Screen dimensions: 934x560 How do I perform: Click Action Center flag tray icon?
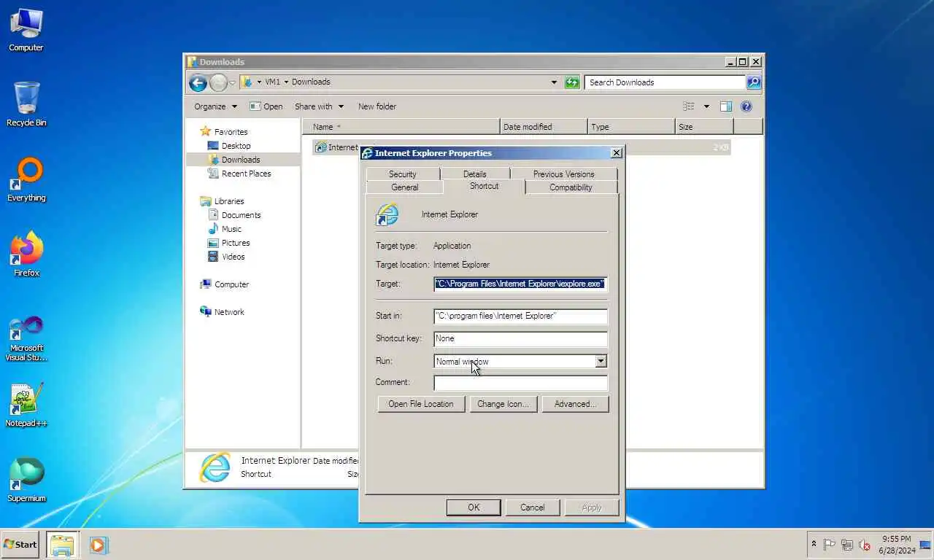(830, 545)
